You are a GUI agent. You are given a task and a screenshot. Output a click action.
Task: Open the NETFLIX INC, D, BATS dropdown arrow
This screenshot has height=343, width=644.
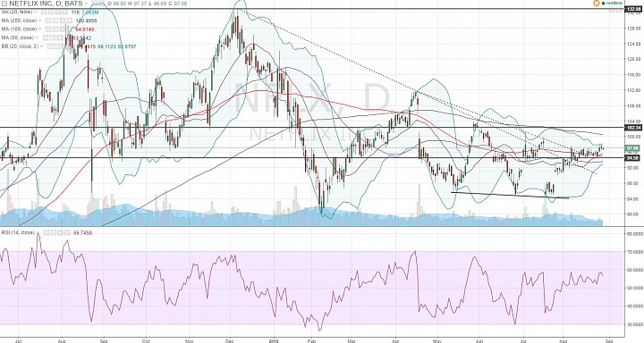pos(86,4)
